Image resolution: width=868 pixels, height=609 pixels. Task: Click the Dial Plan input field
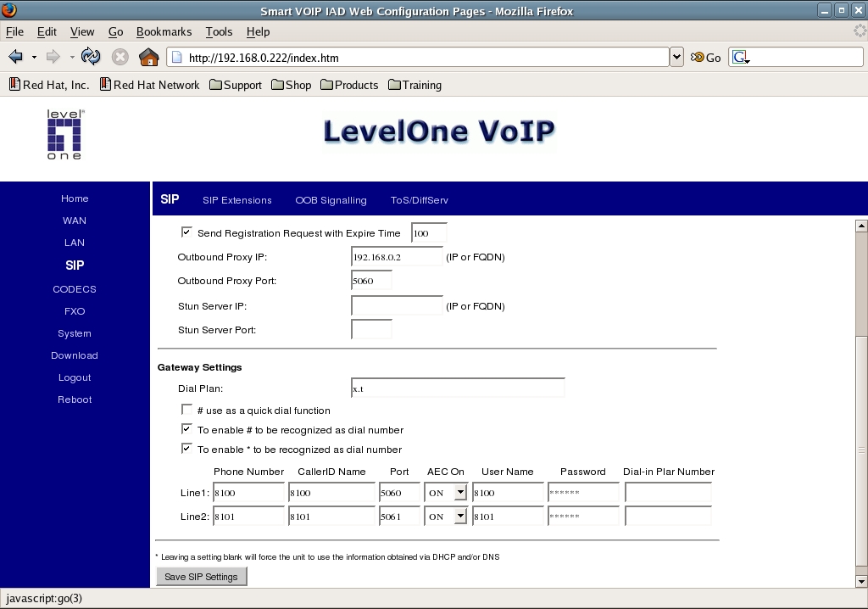coord(458,388)
